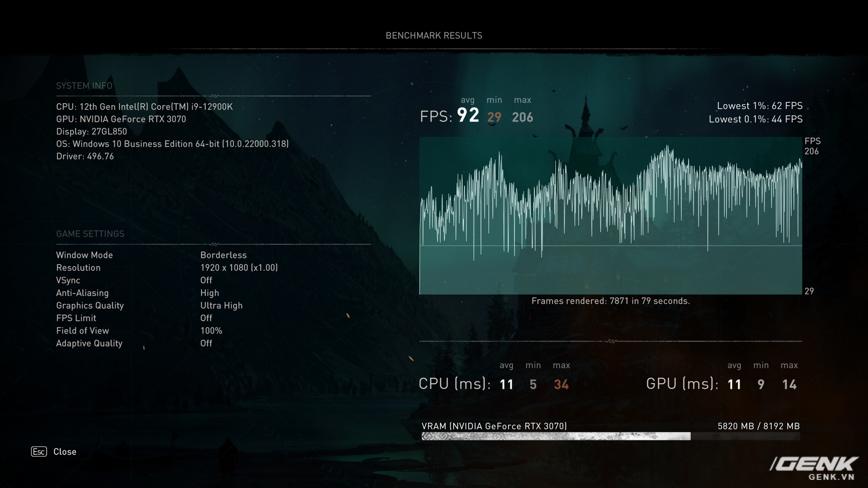Image resolution: width=868 pixels, height=488 pixels.
Task: Click the CPU min value 5
Action: [533, 384]
